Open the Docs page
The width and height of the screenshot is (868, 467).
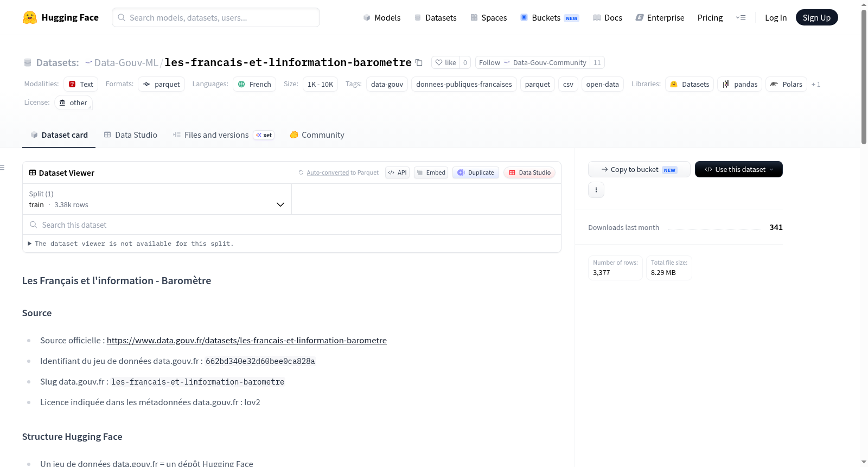pyautogui.click(x=608, y=17)
